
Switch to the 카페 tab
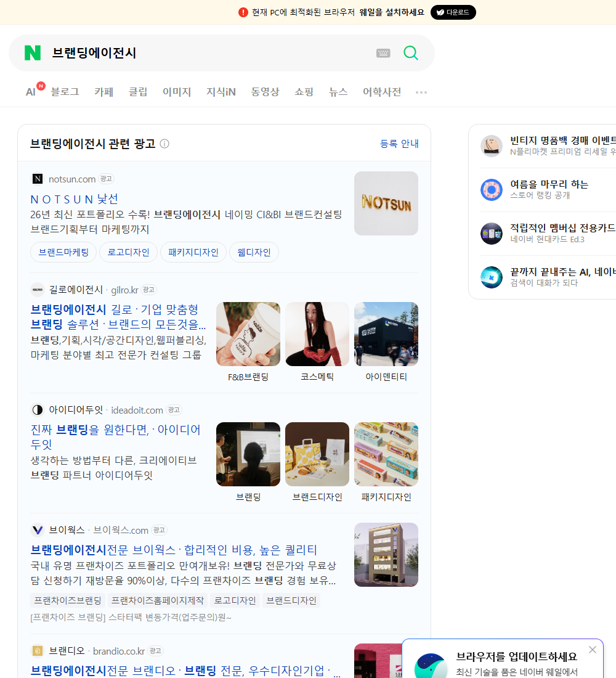[103, 92]
